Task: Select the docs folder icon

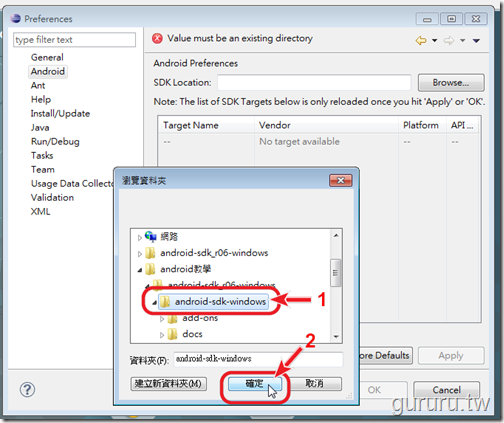Action: [172, 334]
